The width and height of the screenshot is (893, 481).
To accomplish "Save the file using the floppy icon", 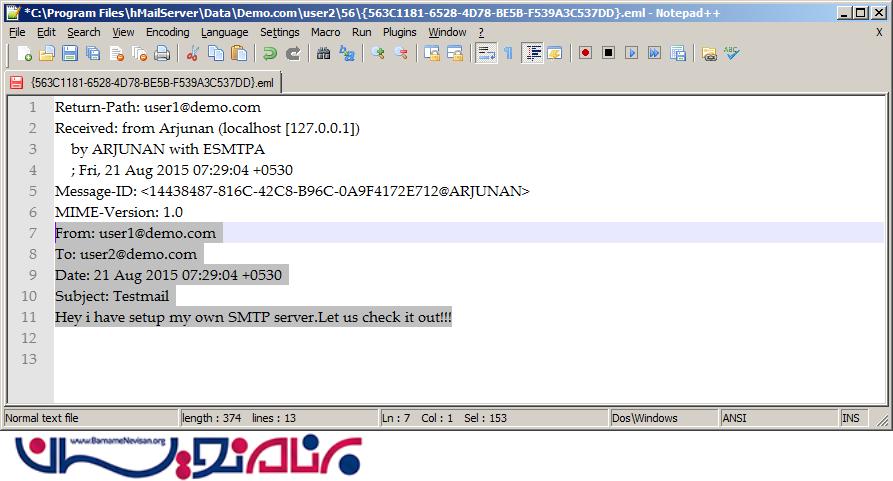I will click(x=69, y=54).
